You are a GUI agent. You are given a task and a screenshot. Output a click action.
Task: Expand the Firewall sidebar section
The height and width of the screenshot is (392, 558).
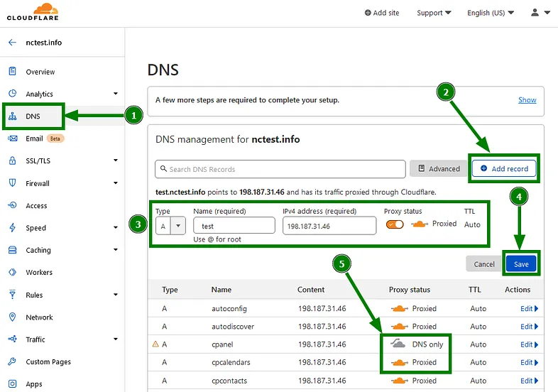116,183
